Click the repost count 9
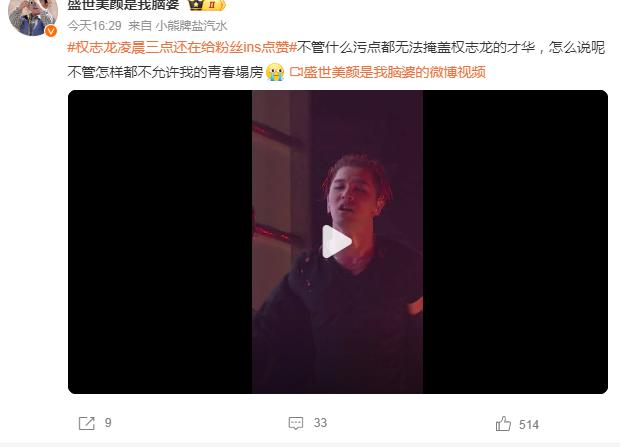The height and width of the screenshot is (447, 620). [108, 423]
